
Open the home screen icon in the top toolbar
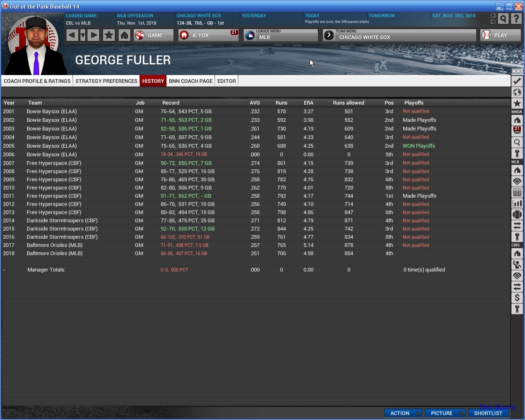pos(124,35)
